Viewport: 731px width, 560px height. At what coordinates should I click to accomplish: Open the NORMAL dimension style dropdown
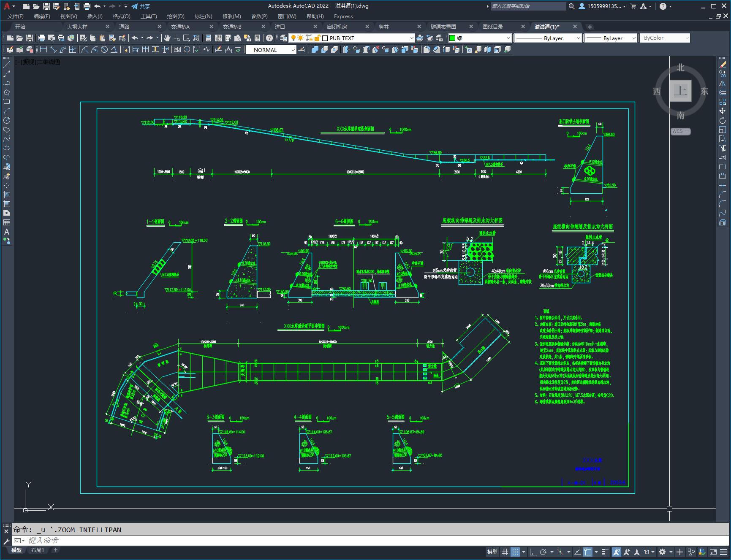271,50
